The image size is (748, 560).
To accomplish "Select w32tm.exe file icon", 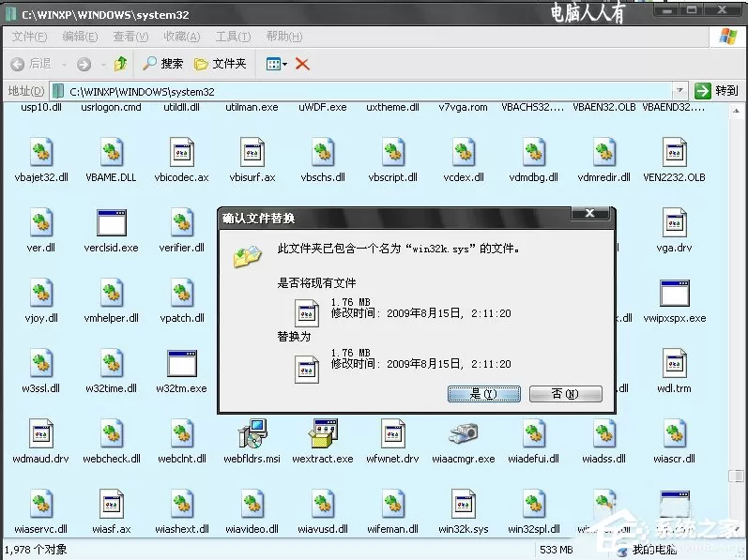I will pyautogui.click(x=182, y=363).
